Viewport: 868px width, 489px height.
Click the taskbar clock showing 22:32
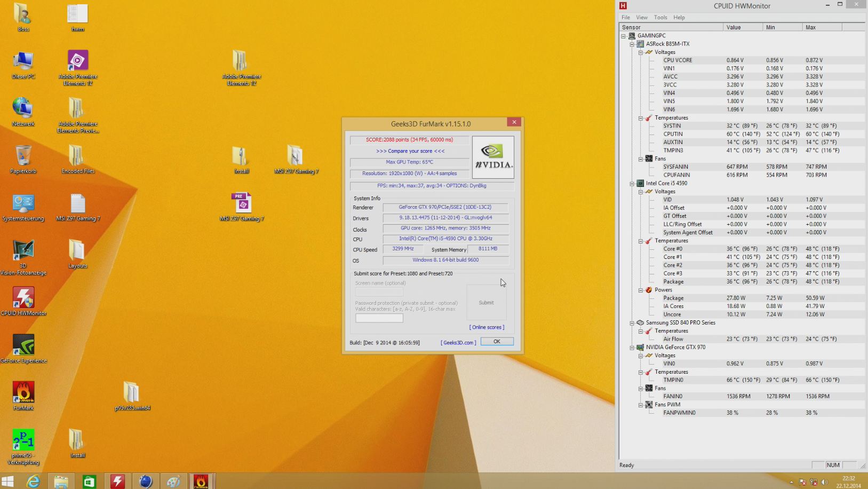(848, 482)
